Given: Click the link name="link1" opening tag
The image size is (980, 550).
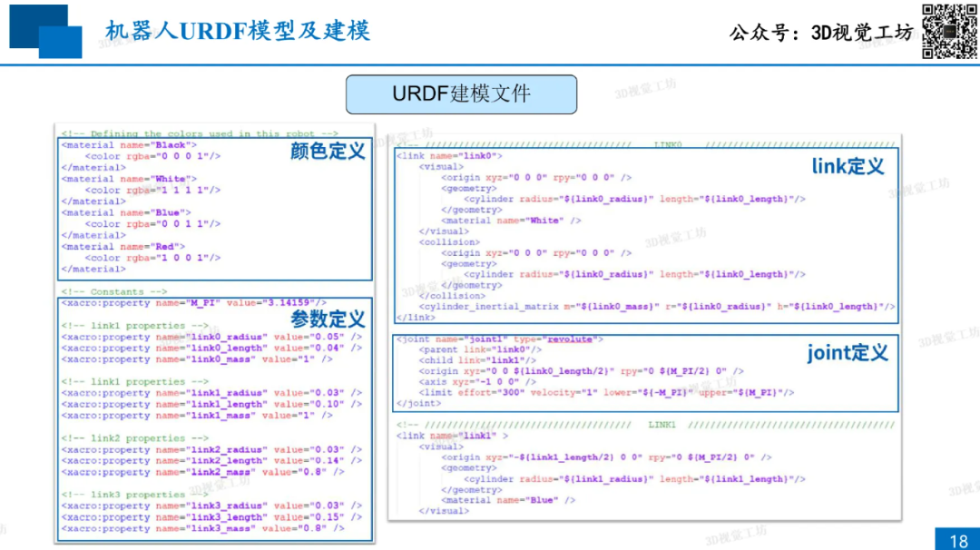Looking at the screenshot, I should click(452, 436).
